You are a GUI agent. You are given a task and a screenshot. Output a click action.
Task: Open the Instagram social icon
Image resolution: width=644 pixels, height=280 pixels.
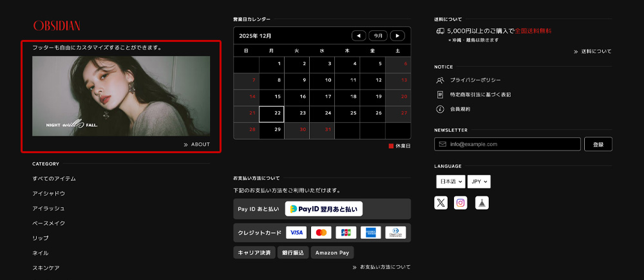click(460, 203)
